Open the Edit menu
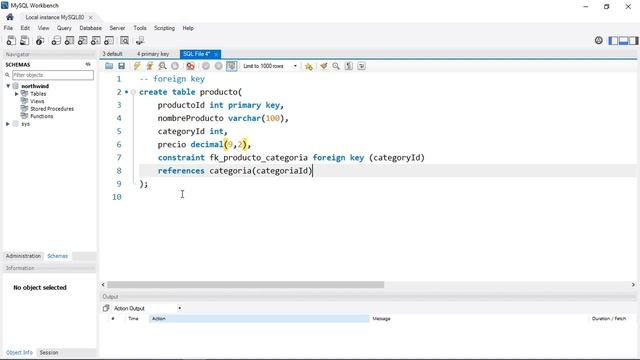Viewport: 640px width, 360px height. pyautogui.click(x=25, y=28)
